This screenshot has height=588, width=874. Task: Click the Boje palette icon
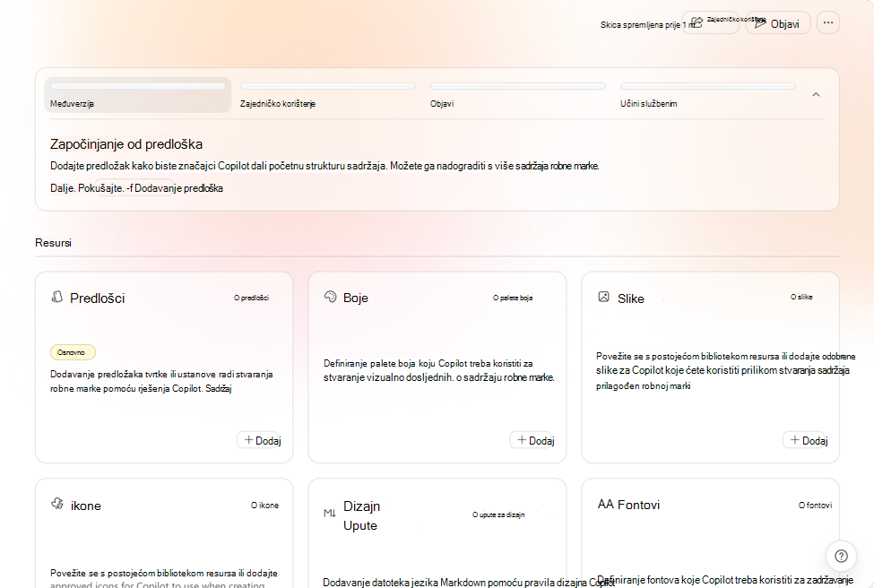click(331, 297)
